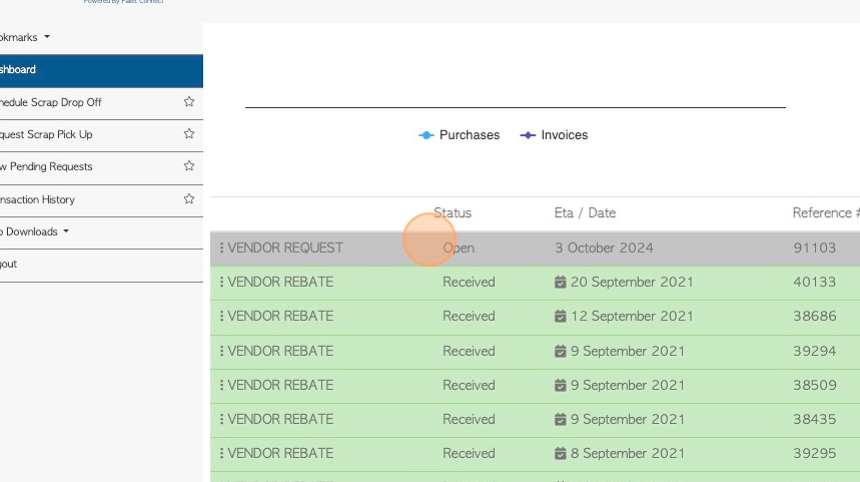Click calendar icon beside 20 September 2021

pos(560,282)
